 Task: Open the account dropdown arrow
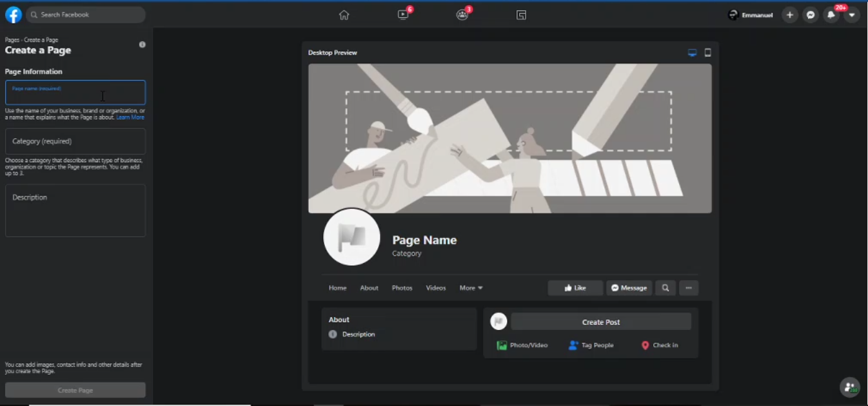[x=852, y=15]
